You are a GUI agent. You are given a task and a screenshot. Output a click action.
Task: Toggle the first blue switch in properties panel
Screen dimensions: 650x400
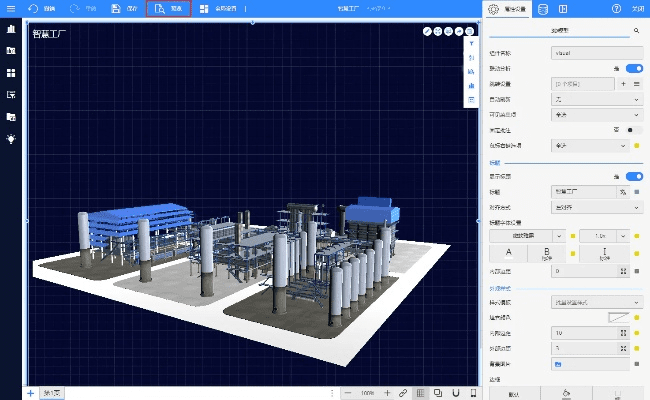click(633, 68)
